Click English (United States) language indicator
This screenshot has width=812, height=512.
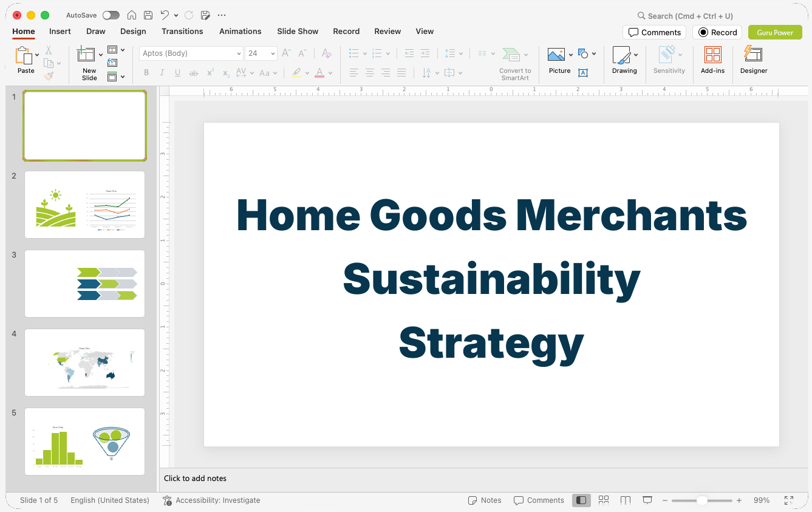110,500
